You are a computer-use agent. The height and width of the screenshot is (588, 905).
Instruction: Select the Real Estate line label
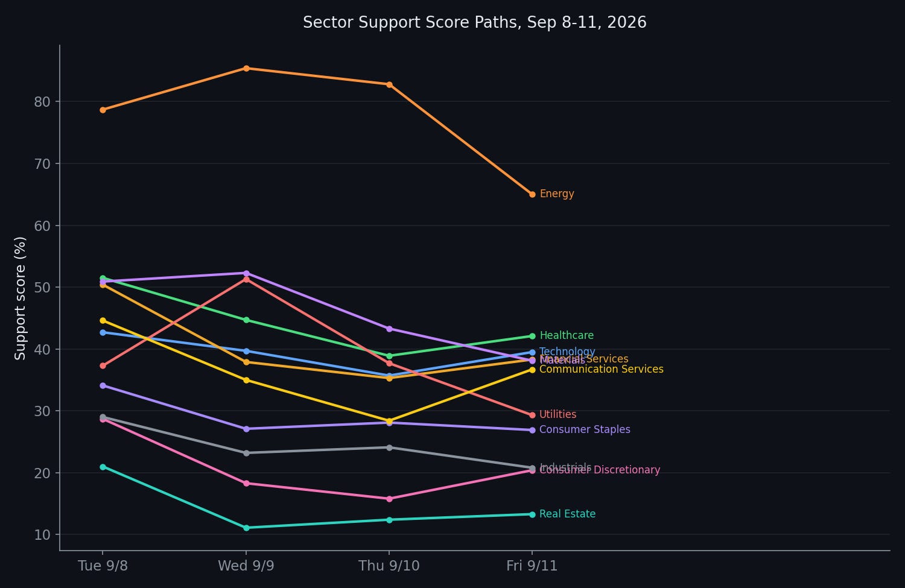[x=567, y=514]
